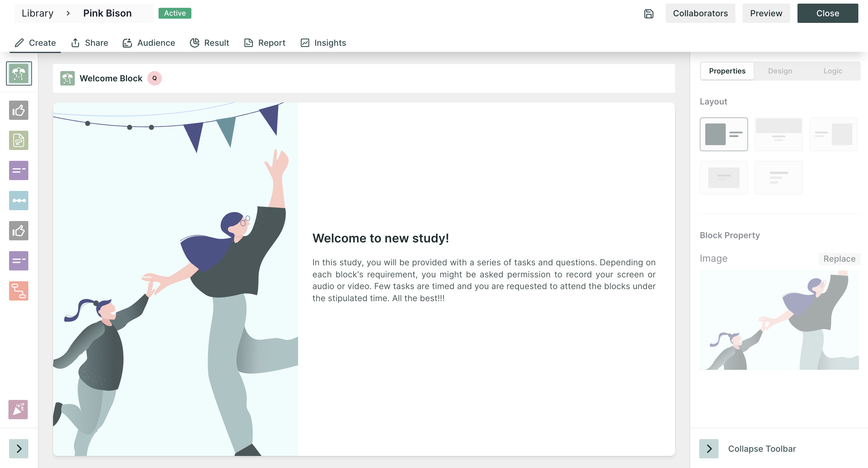Click the Welcome Block title text

(x=111, y=78)
